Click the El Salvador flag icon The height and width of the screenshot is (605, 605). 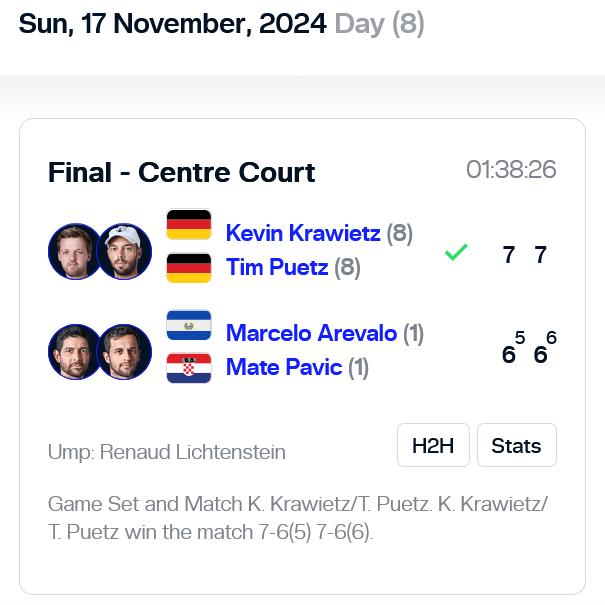[x=189, y=325]
